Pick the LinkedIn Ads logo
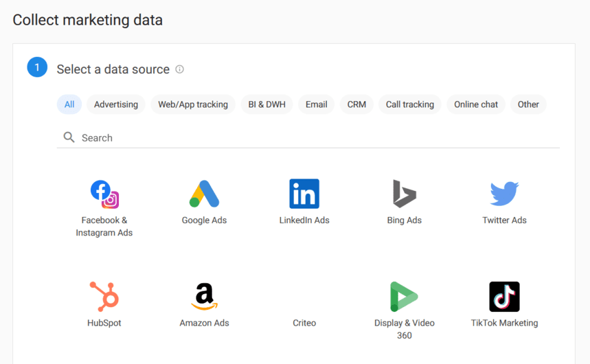Screen dimensions: 590x364 click(x=304, y=194)
